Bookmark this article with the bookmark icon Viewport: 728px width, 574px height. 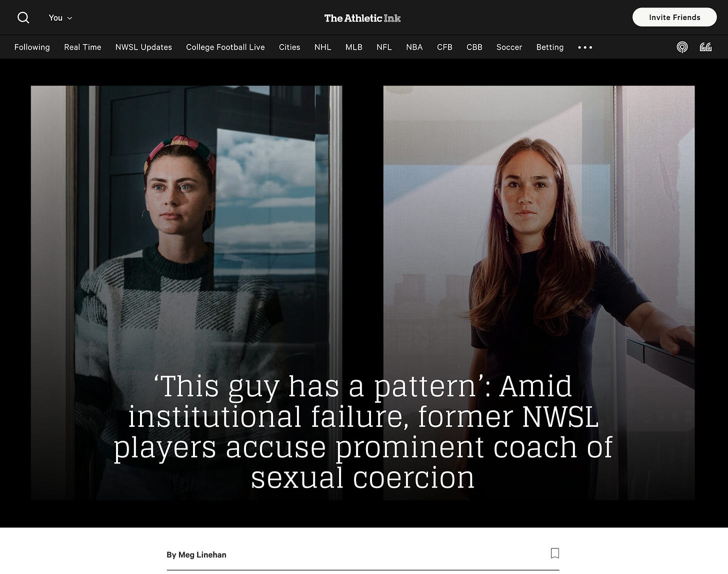pos(554,553)
